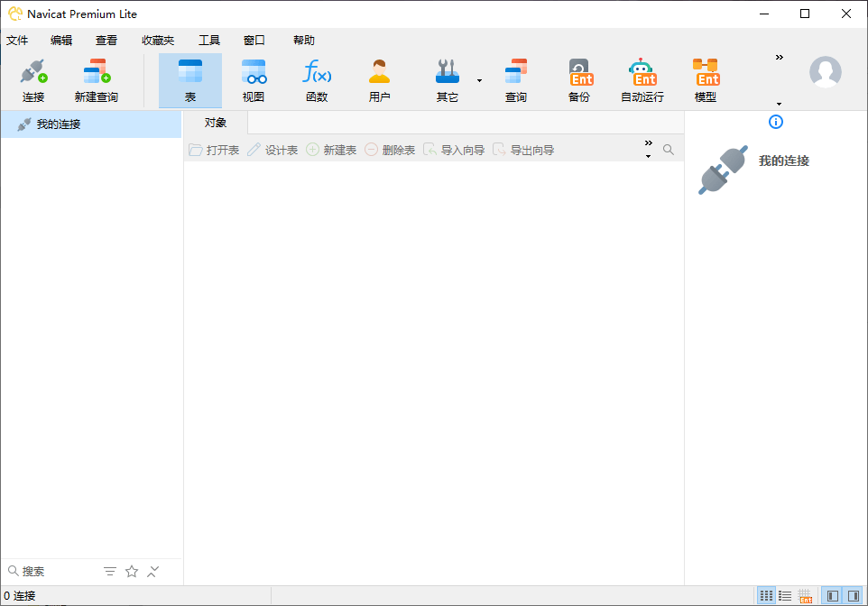Open the 工具 (Tools) menu
Image resolution: width=868 pixels, height=606 pixels.
pos(208,40)
